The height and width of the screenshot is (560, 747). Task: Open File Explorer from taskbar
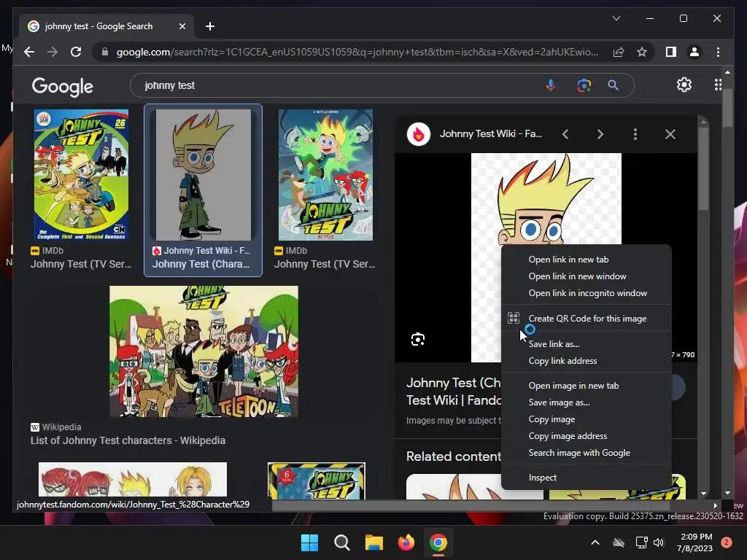click(374, 542)
